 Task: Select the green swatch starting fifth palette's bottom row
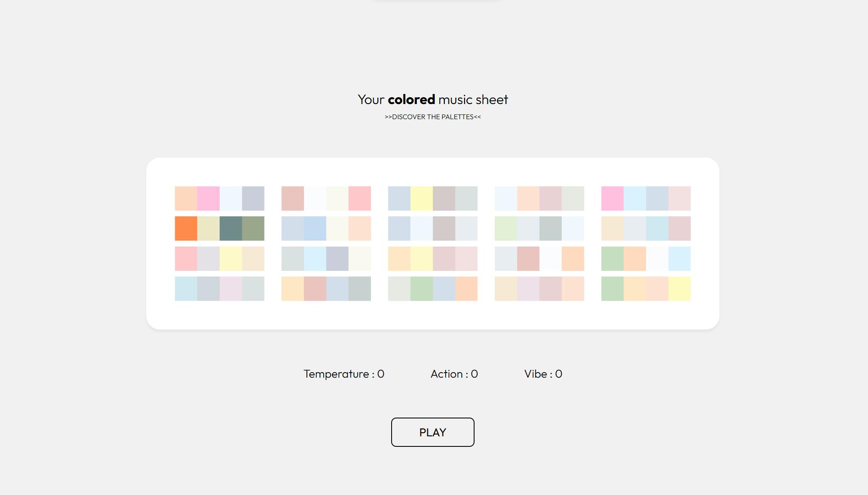coord(612,289)
